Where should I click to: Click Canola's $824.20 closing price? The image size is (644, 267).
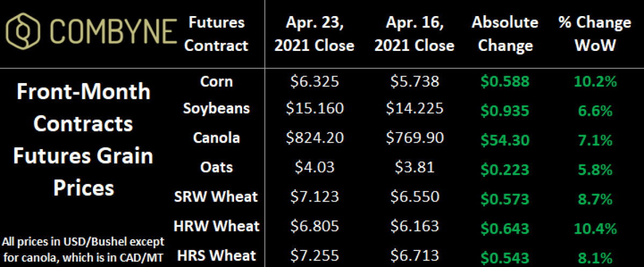[314, 138]
